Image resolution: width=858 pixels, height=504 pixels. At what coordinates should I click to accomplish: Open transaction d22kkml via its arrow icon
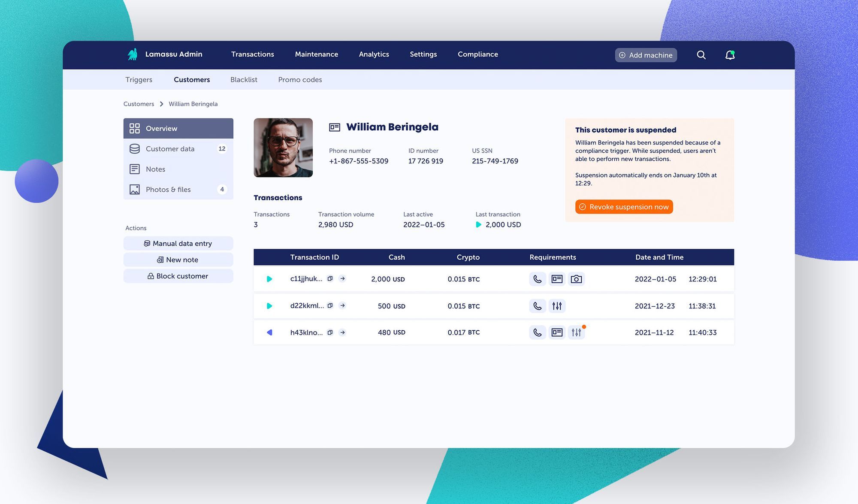[x=342, y=305]
